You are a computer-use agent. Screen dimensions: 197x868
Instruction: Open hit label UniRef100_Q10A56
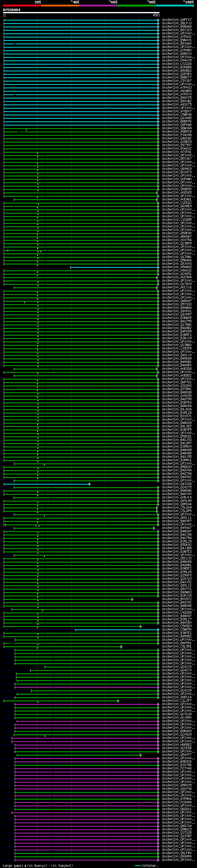click(177, 118)
